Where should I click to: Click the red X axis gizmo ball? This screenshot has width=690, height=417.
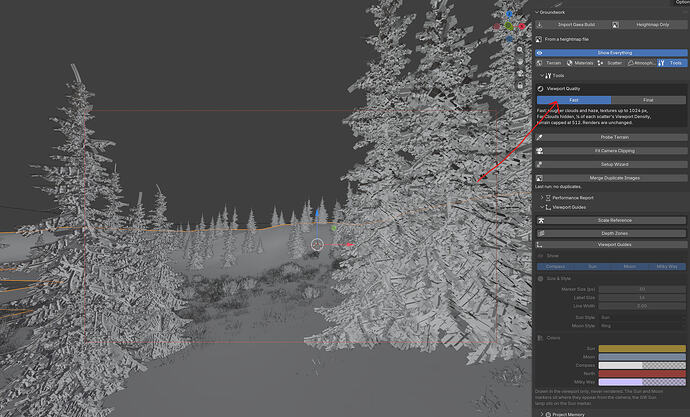point(522,26)
